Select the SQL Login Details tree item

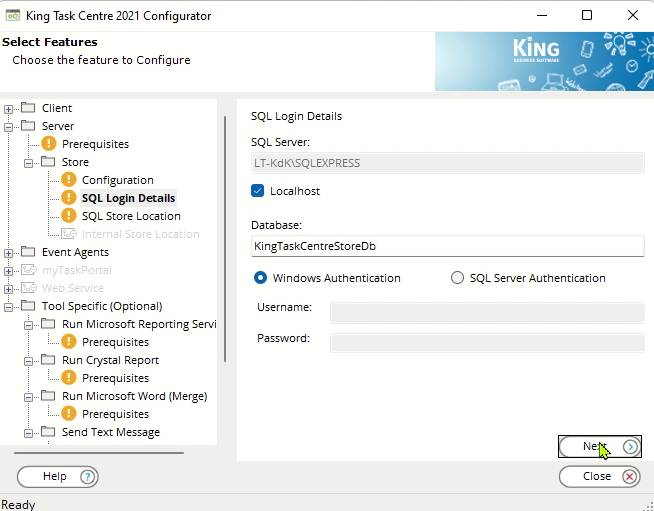(x=128, y=198)
